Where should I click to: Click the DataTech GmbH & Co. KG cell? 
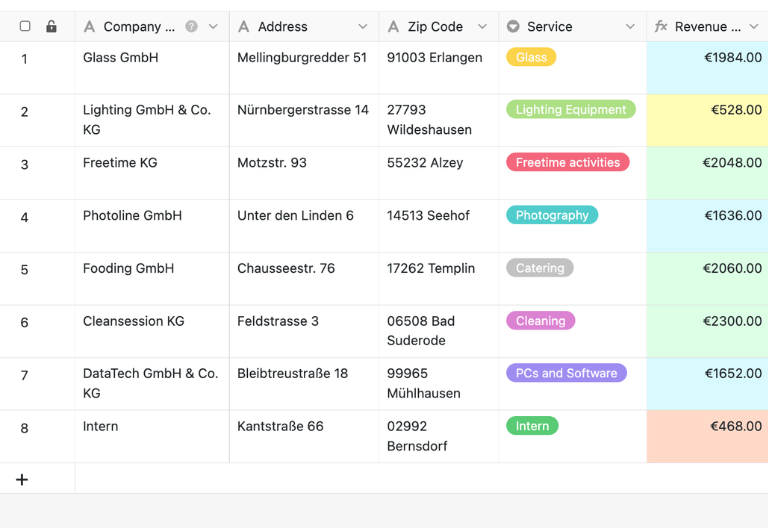pos(152,384)
